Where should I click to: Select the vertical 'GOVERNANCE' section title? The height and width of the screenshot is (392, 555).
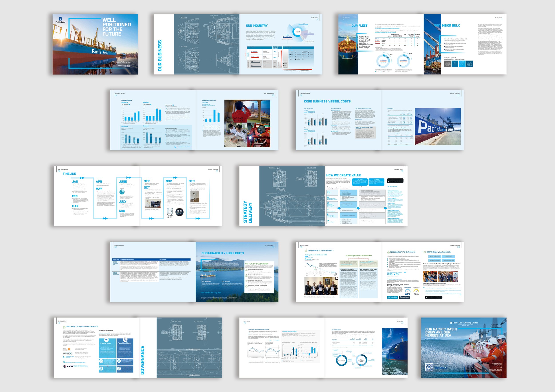142,360
